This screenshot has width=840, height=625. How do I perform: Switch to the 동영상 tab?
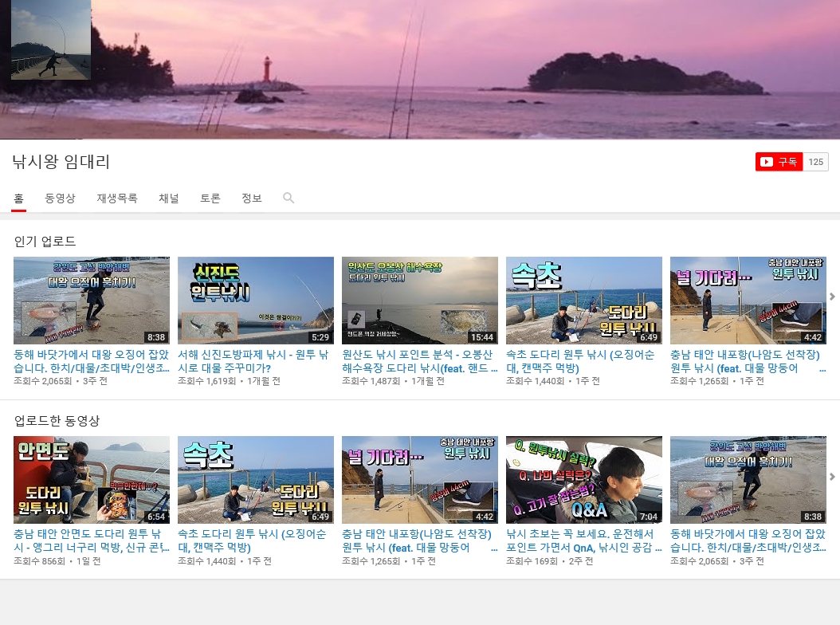coord(60,198)
